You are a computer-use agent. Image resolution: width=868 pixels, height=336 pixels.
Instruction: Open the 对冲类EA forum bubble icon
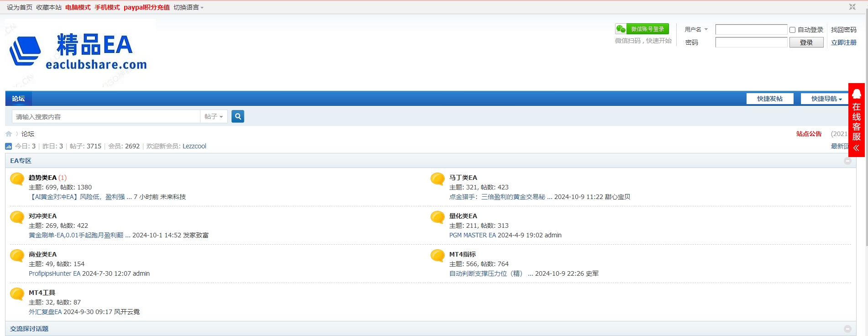click(17, 217)
